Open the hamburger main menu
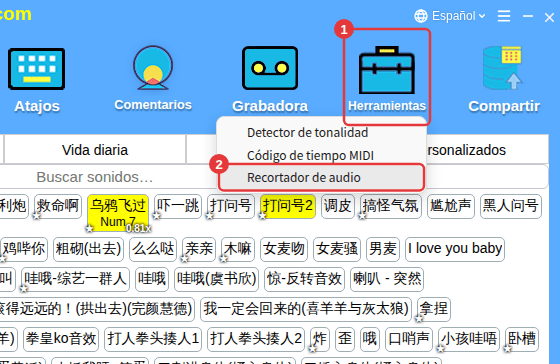 504,16
